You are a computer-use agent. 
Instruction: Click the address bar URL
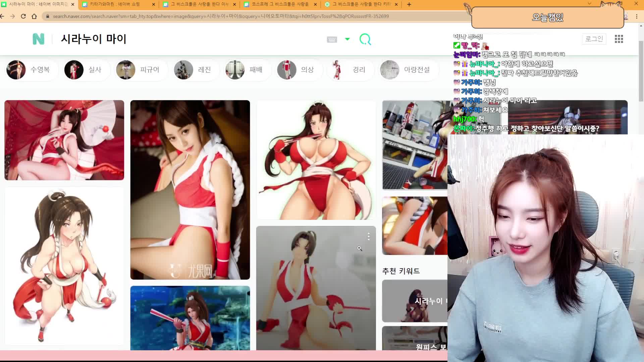221,16
